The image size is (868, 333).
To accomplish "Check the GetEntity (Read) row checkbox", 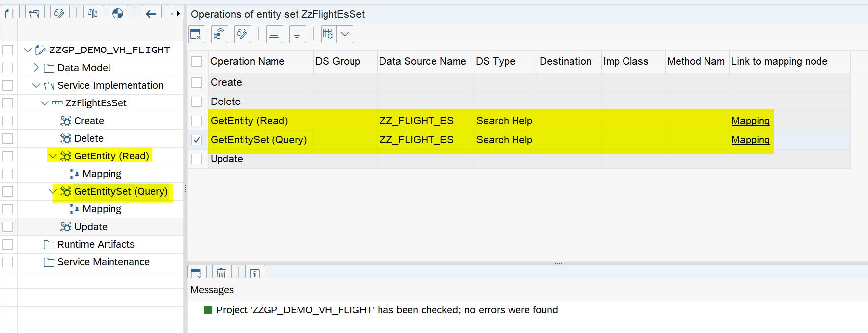I will (x=197, y=121).
